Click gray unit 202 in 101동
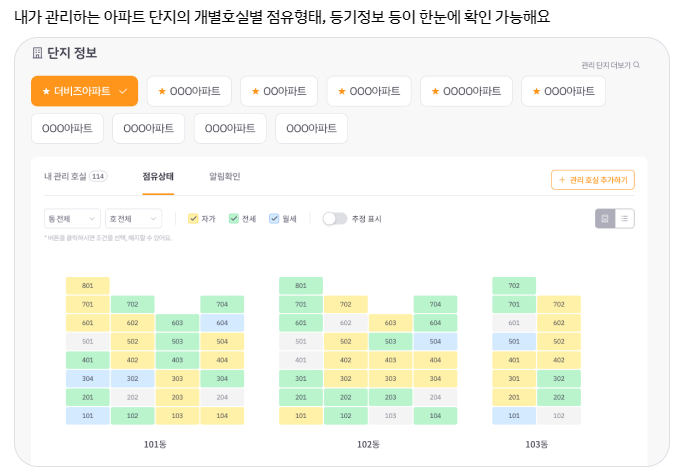 click(133, 397)
